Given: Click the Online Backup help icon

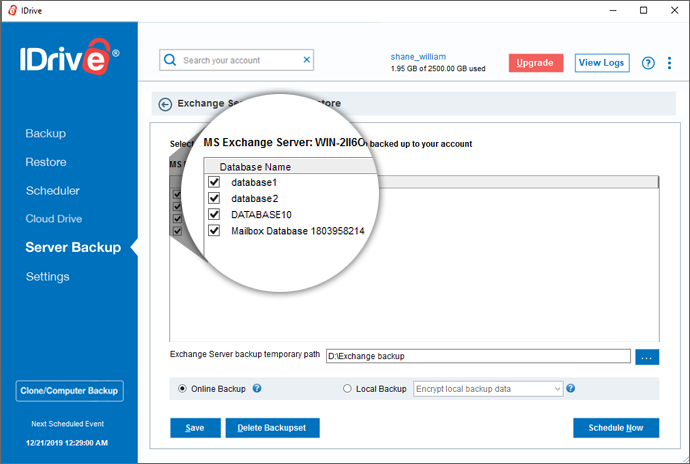Looking at the screenshot, I should tap(257, 388).
